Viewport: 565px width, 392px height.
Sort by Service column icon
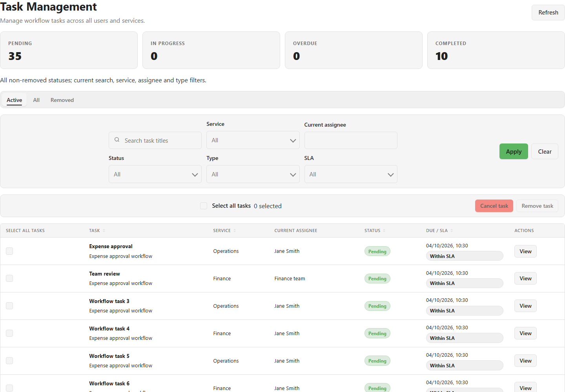[x=235, y=230]
